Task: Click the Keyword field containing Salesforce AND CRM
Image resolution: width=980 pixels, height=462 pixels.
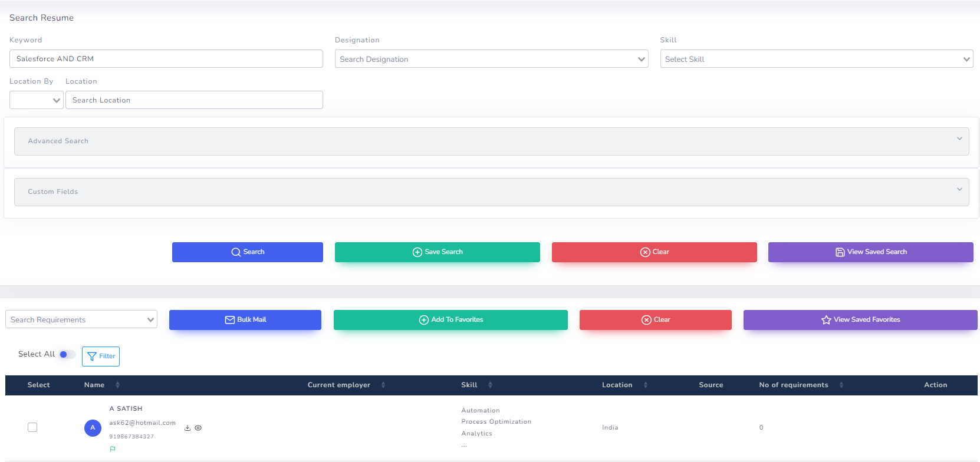Action: (x=166, y=59)
